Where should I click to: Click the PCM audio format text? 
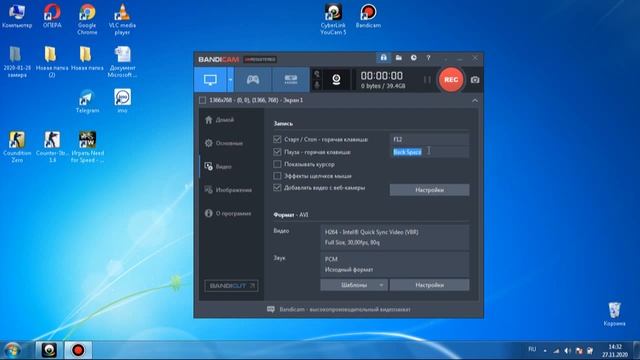point(331,259)
